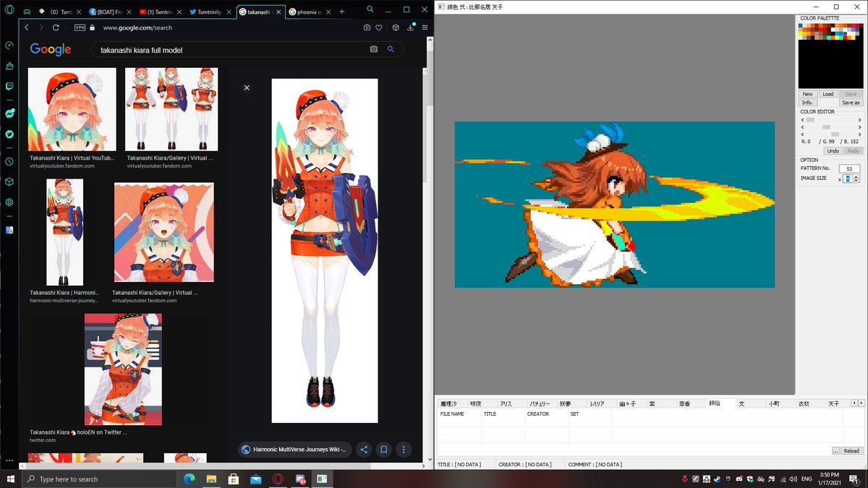Open the Opera sidebar speed dial icon
Screen dimensions: 868x488
tap(9, 45)
